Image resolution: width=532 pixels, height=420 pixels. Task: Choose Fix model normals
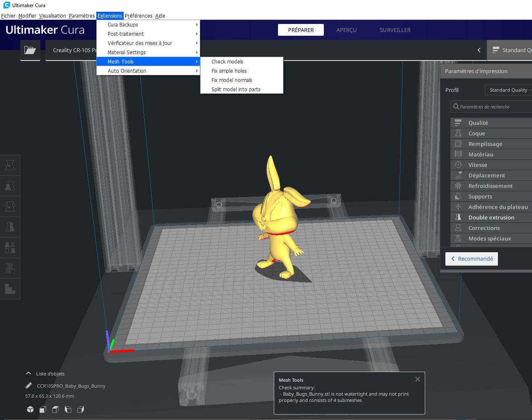tap(242, 80)
